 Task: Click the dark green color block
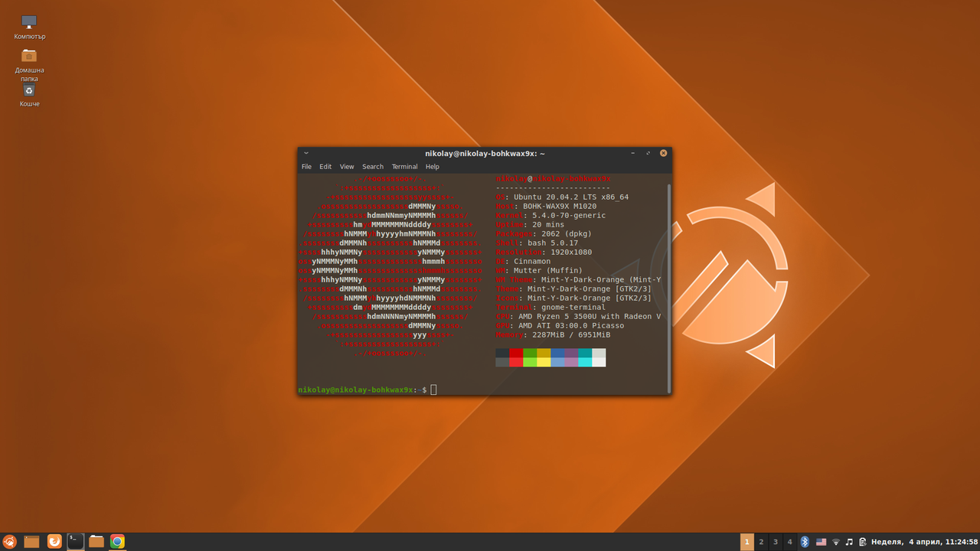(x=530, y=353)
